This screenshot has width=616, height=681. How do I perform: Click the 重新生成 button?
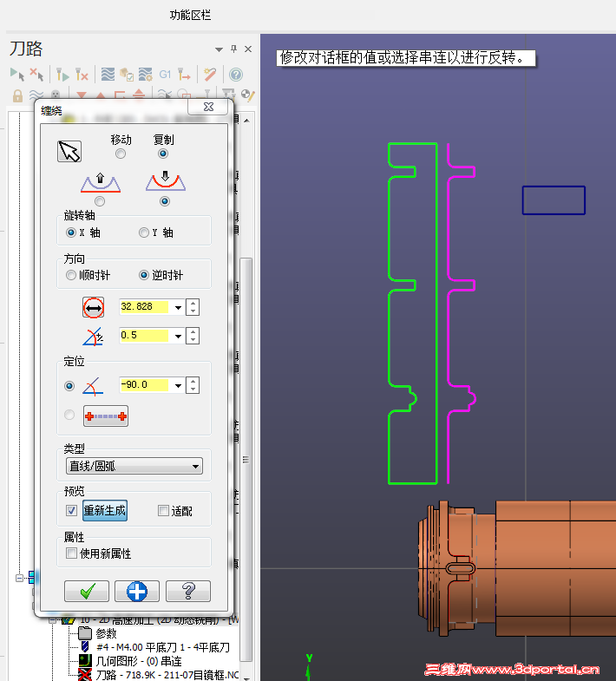105,510
